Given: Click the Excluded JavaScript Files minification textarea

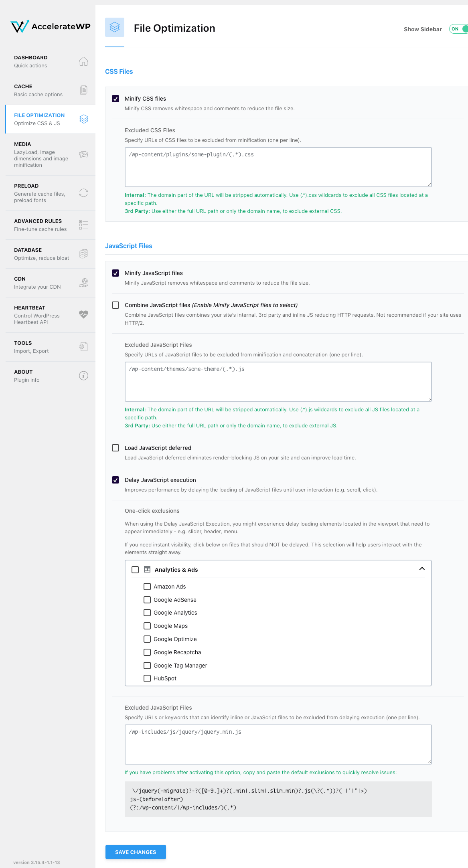Looking at the screenshot, I should [278, 382].
